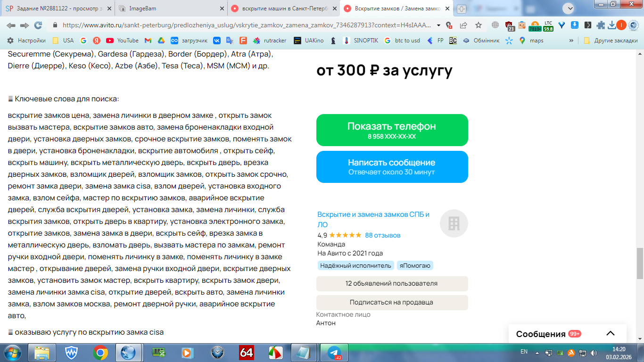Close the ImageBam tab

tap(222, 8)
